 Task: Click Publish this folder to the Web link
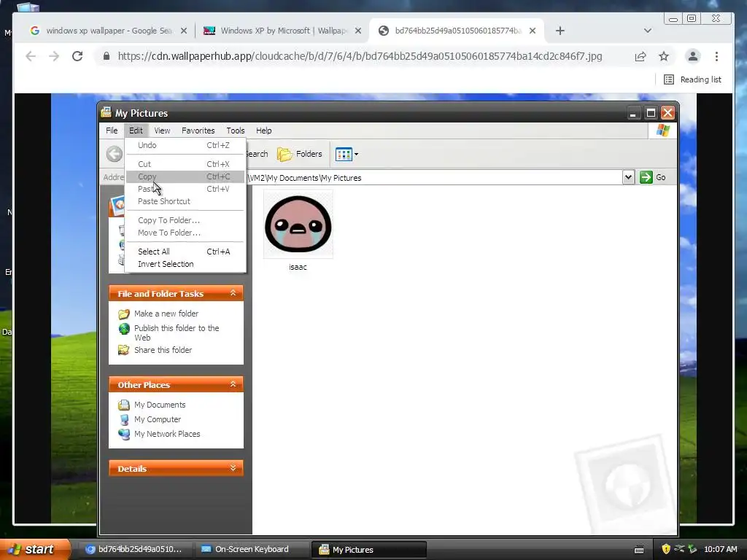click(177, 332)
